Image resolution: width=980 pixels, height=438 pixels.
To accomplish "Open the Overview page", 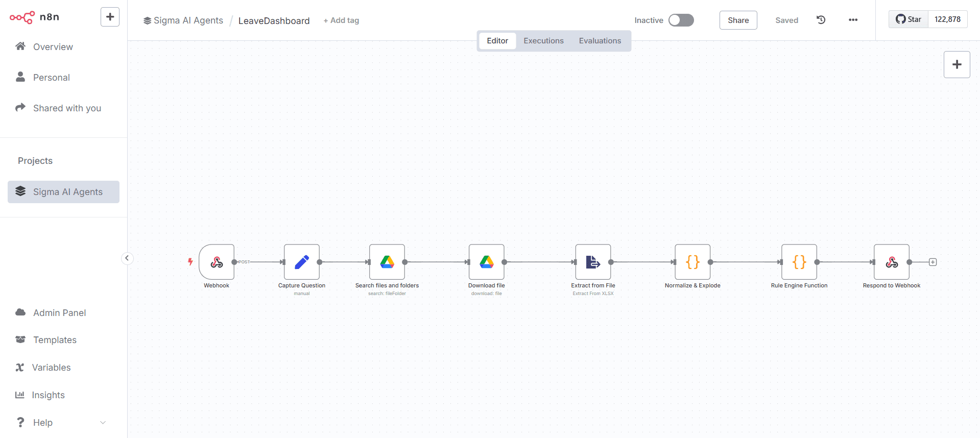I will point(53,47).
